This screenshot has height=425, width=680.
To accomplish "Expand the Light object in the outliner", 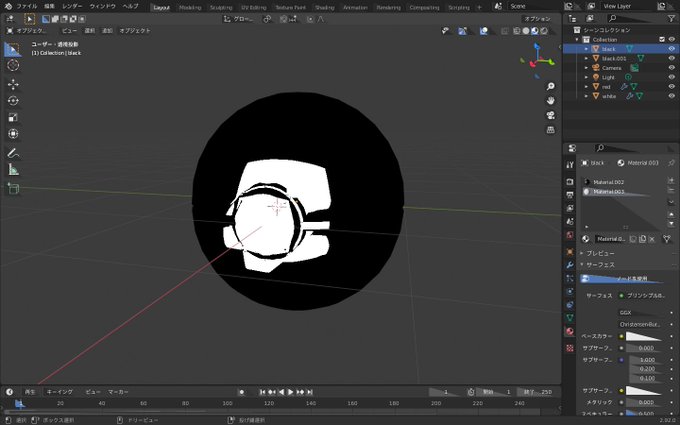I will coord(586,77).
